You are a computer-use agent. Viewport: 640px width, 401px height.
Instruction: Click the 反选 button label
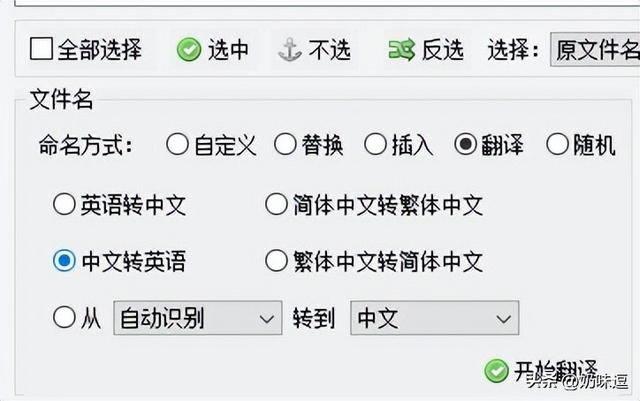441,49
